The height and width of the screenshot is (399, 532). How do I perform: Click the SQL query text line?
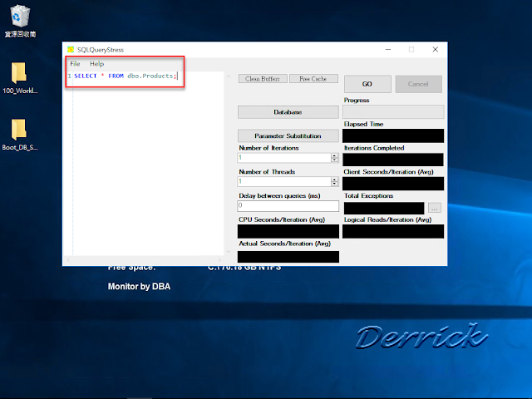[126, 76]
